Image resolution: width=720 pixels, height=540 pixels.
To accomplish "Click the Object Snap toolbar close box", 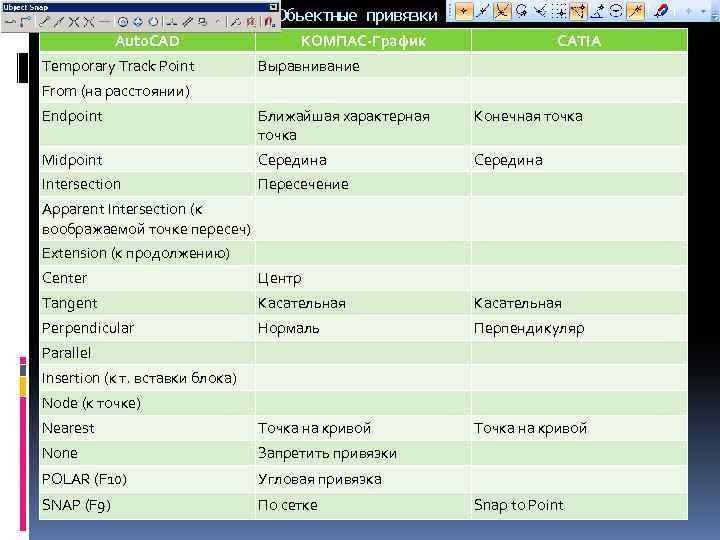I will point(273,7).
